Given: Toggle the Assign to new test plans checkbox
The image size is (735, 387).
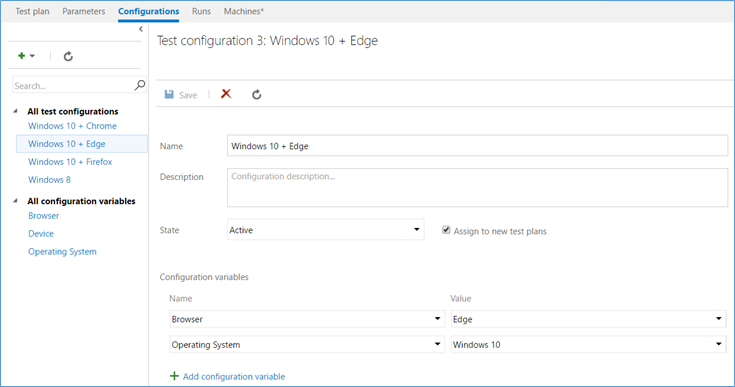Looking at the screenshot, I should [446, 230].
